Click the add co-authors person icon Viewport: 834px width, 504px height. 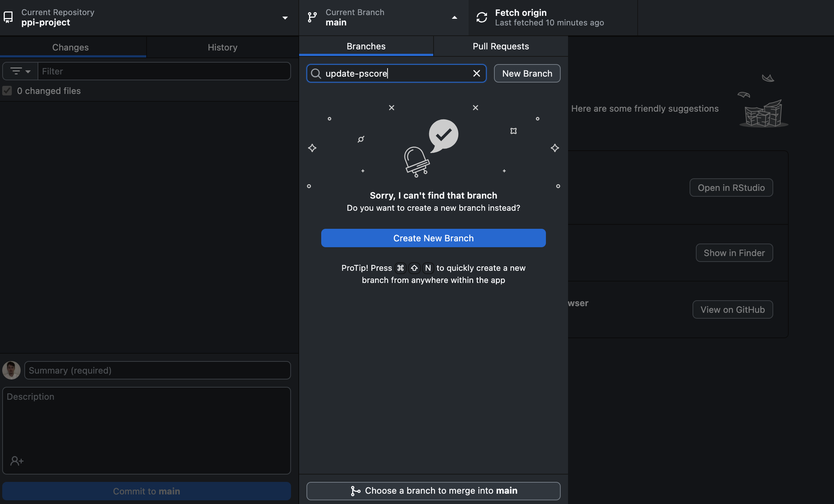tap(17, 461)
